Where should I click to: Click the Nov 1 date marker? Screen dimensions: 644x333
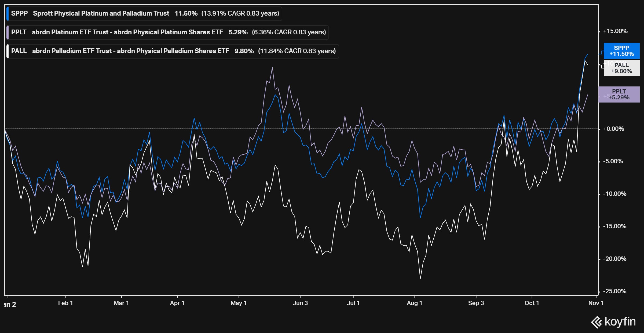pos(596,303)
